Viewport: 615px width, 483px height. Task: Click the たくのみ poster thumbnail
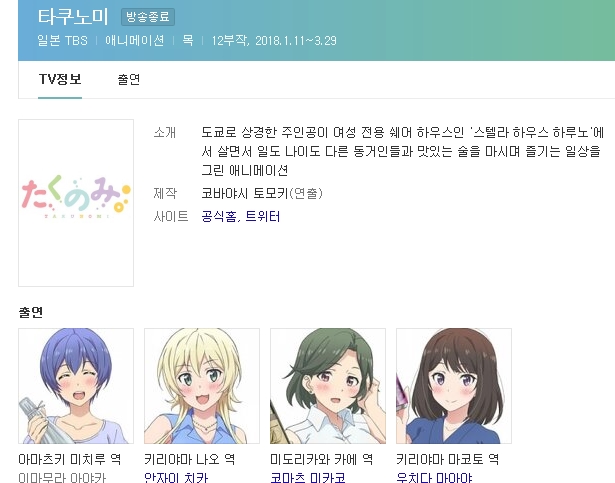(76, 203)
